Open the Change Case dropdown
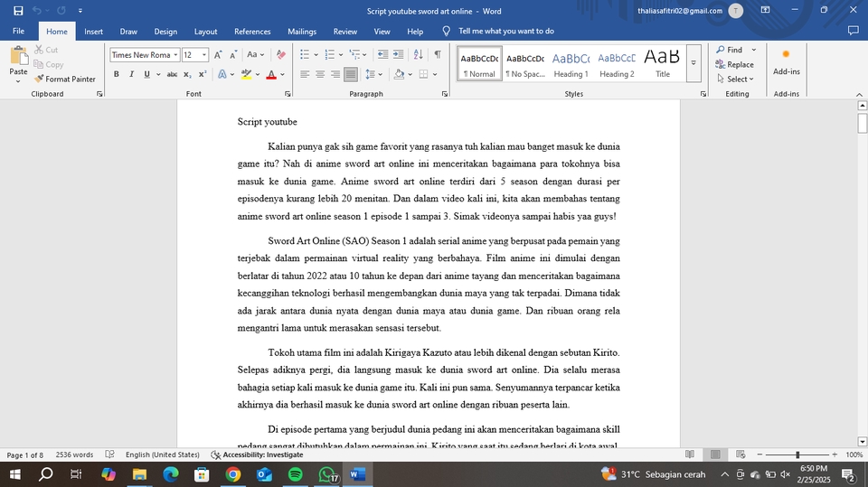 click(255, 55)
